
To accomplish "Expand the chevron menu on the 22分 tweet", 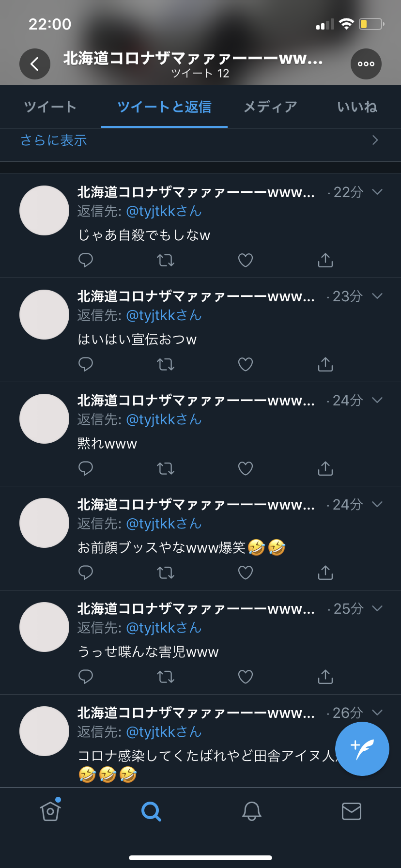I will [x=377, y=192].
